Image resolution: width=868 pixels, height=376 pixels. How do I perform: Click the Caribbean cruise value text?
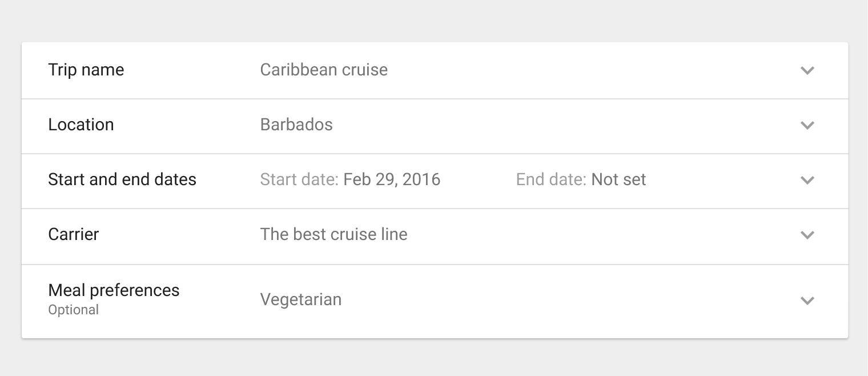click(324, 70)
